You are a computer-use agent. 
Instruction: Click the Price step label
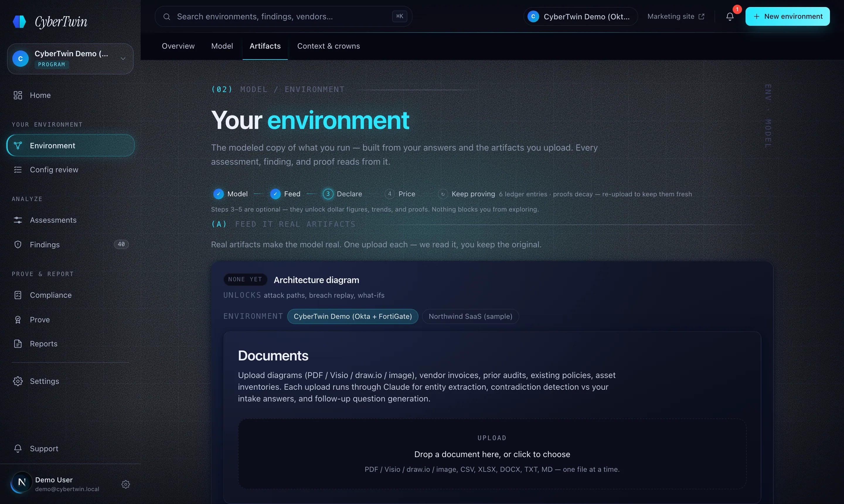407,194
